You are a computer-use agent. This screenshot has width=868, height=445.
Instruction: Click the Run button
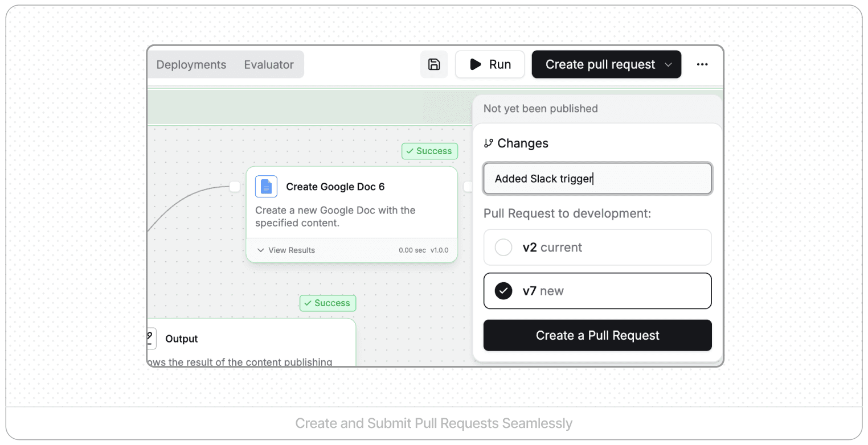pyautogui.click(x=490, y=64)
